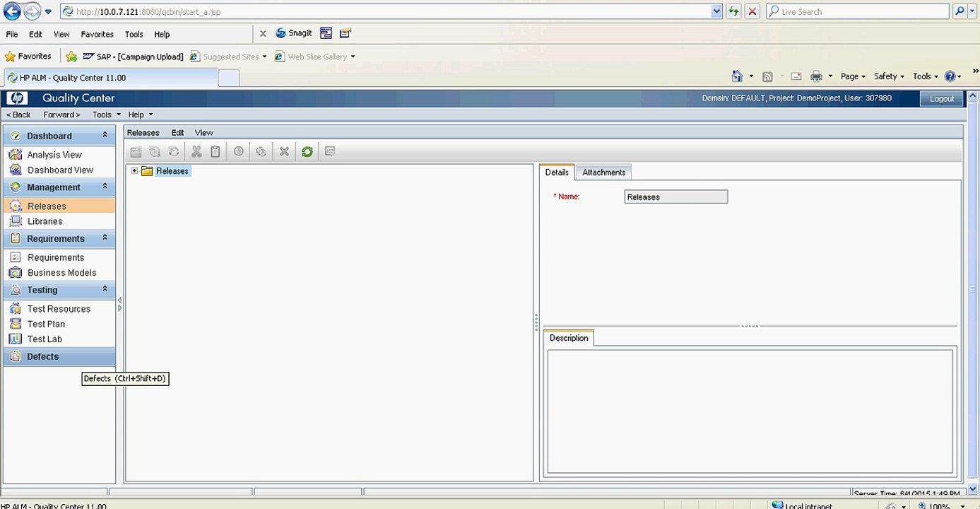Click the clock icon in the Releases toolbar

[x=239, y=152]
